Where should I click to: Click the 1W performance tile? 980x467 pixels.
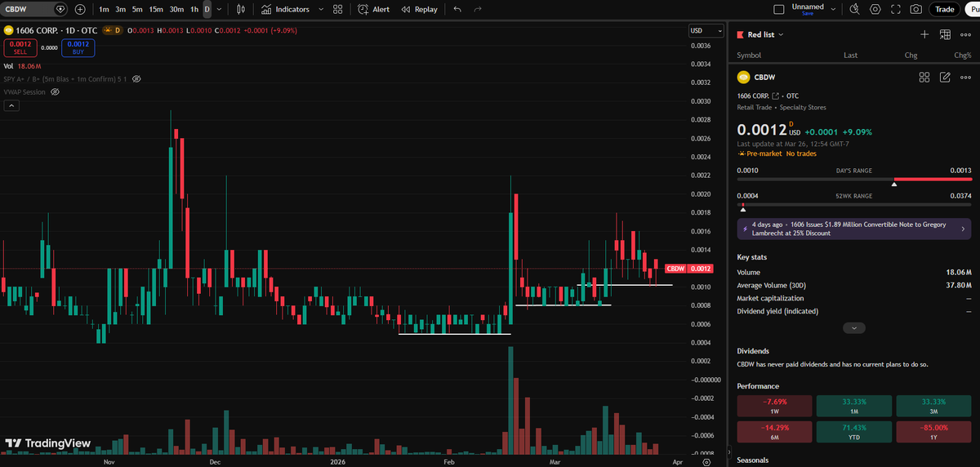[774, 406]
